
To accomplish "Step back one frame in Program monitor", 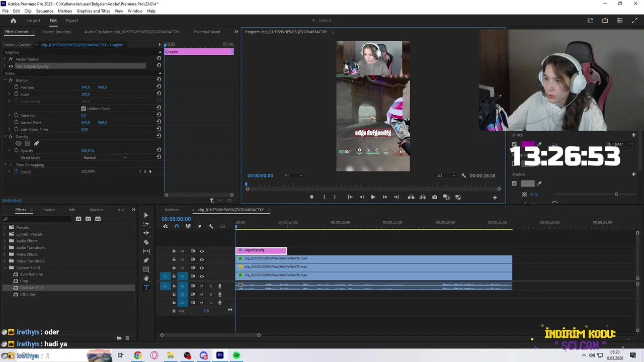I will click(x=361, y=197).
